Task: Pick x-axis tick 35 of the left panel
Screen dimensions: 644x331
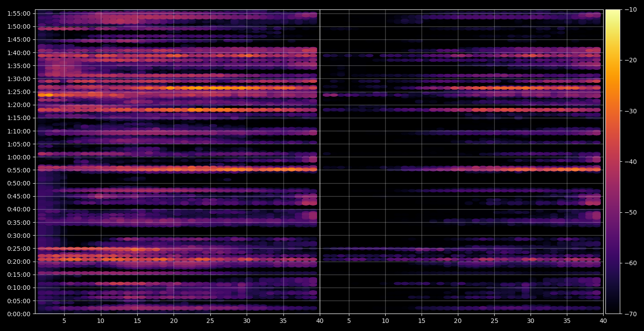Action: click(x=283, y=321)
